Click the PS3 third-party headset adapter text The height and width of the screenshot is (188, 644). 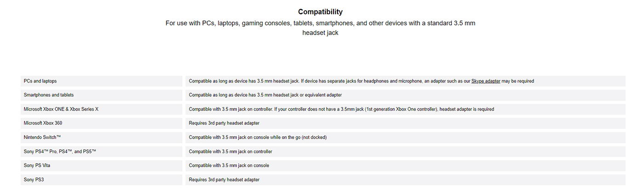click(224, 180)
